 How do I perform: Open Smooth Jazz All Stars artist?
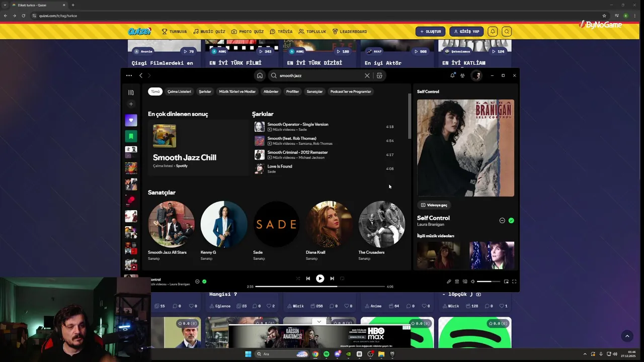pos(171,231)
